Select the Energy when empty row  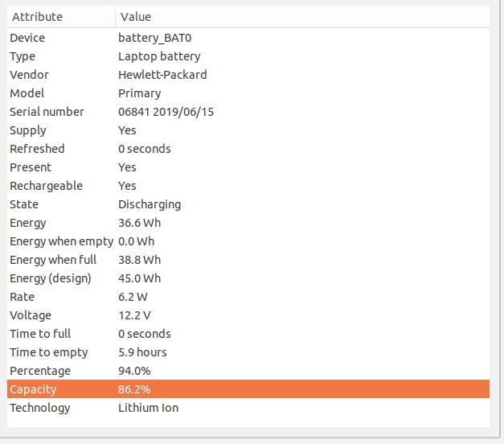[248, 241]
